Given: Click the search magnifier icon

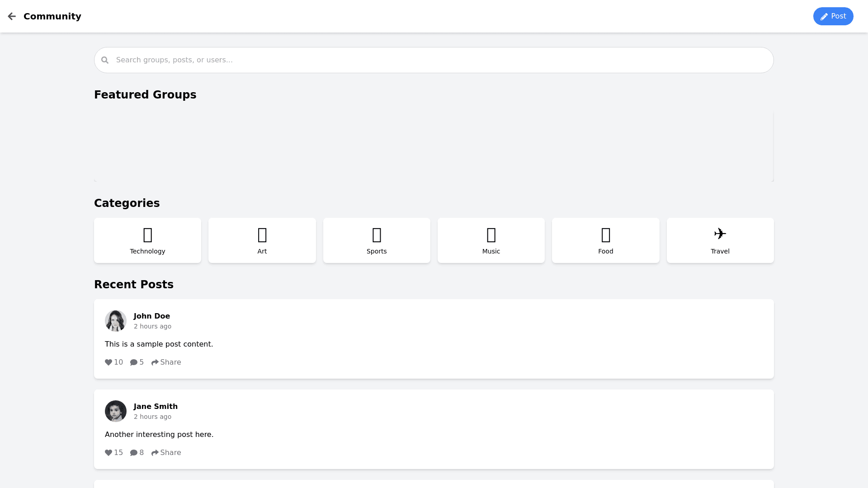Looking at the screenshot, I should click(x=105, y=60).
